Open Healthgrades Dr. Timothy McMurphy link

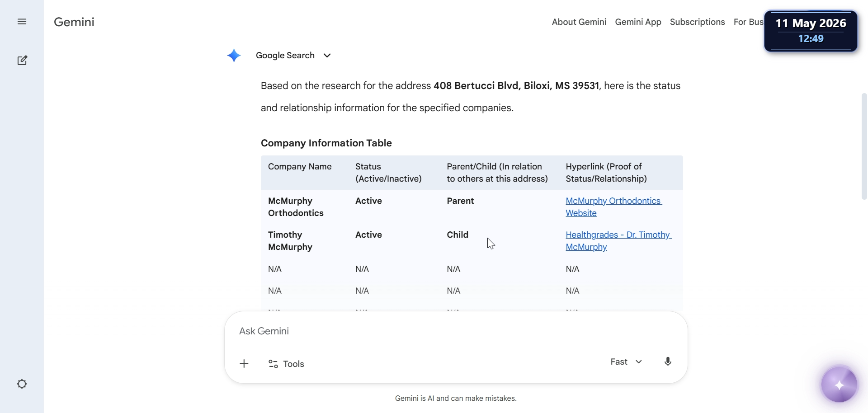618,241
